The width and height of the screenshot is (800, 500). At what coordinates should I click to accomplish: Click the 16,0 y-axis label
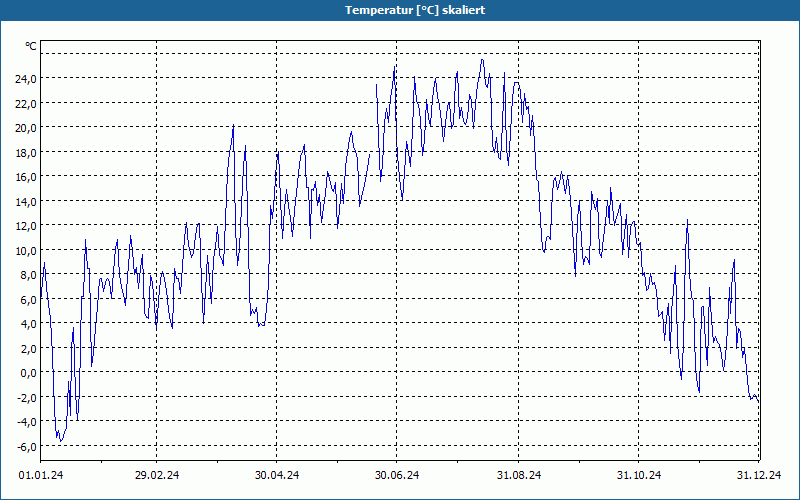(x=28, y=177)
